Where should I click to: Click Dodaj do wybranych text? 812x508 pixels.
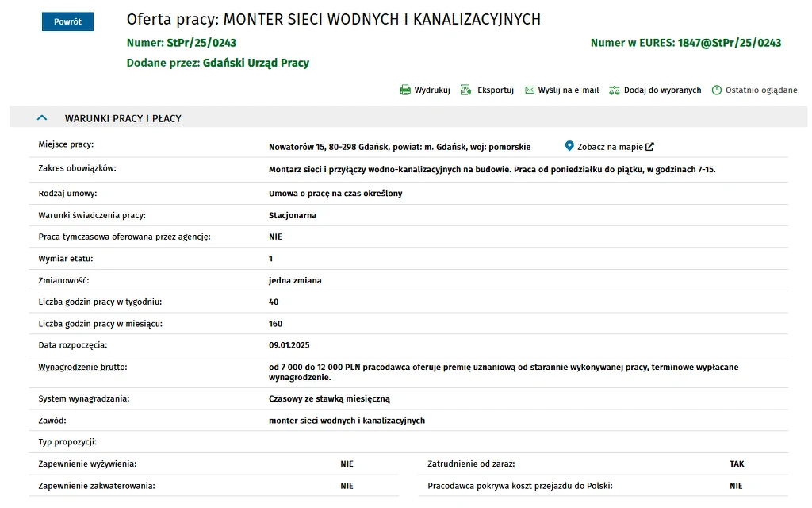(x=662, y=90)
